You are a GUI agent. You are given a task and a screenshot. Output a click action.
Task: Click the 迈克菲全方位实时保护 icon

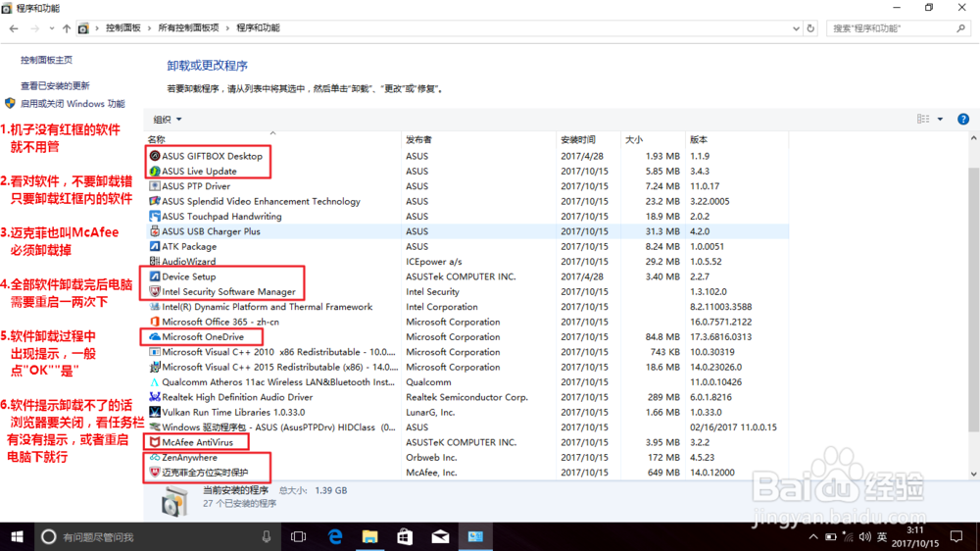pos(155,473)
